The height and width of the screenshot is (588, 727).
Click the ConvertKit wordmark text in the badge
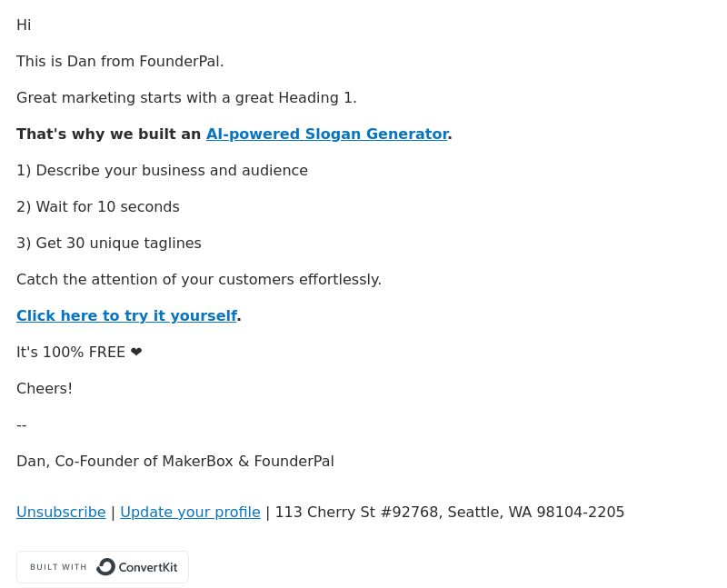[148, 567]
